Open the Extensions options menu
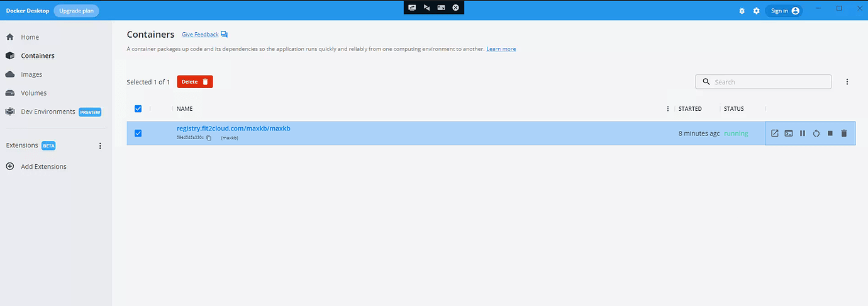 point(100,146)
